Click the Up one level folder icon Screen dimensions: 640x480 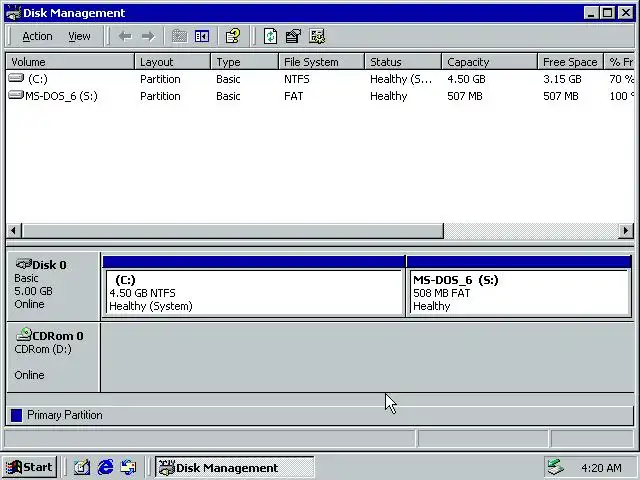click(179, 36)
